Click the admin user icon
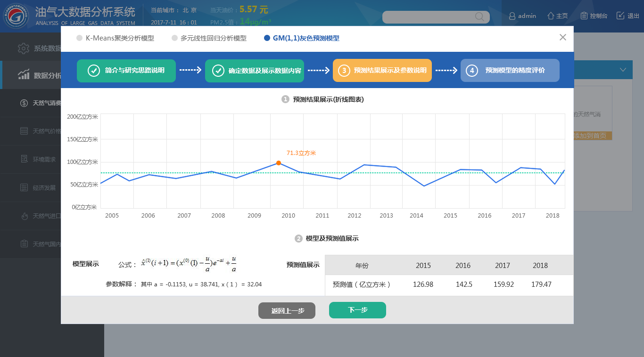 (512, 16)
